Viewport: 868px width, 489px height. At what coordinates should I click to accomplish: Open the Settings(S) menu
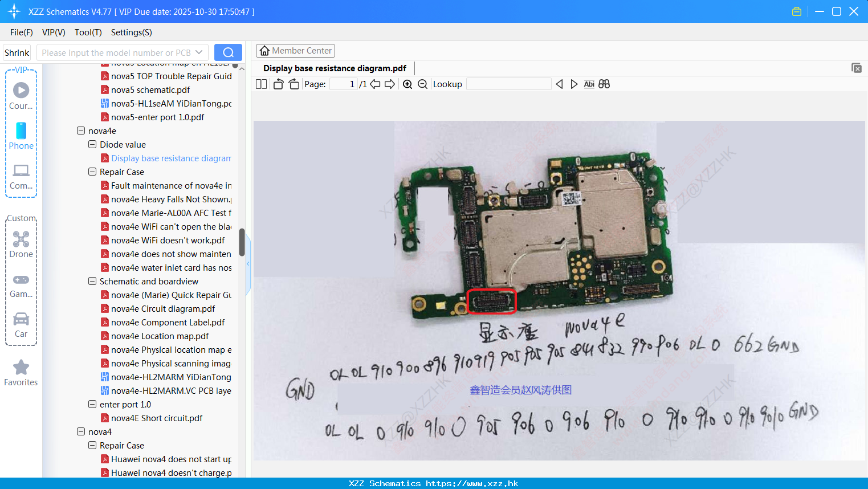(x=132, y=32)
